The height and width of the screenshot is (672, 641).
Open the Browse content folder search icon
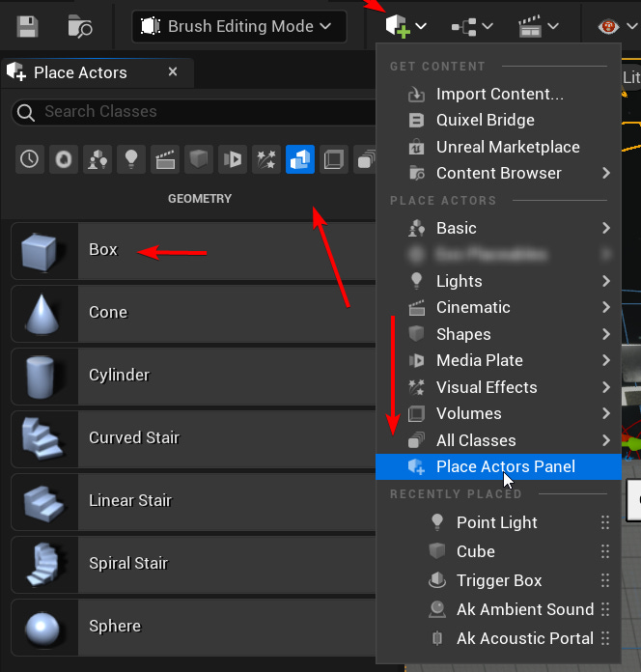80,27
